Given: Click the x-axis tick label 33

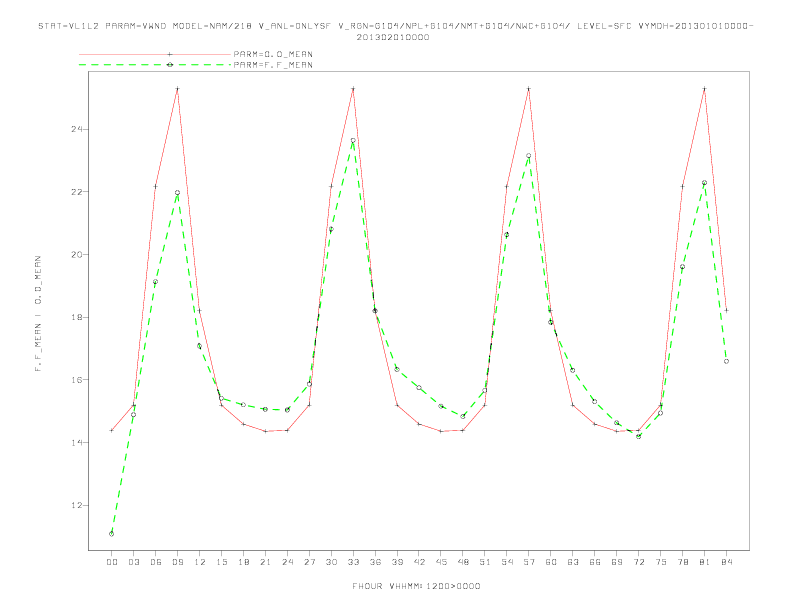Looking at the screenshot, I should (353, 562).
